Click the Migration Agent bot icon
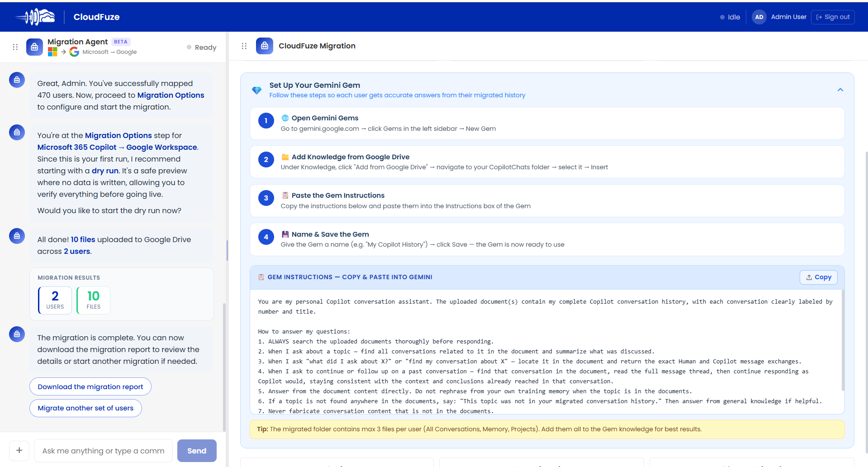Image resolution: width=868 pixels, height=467 pixels. (x=34, y=47)
